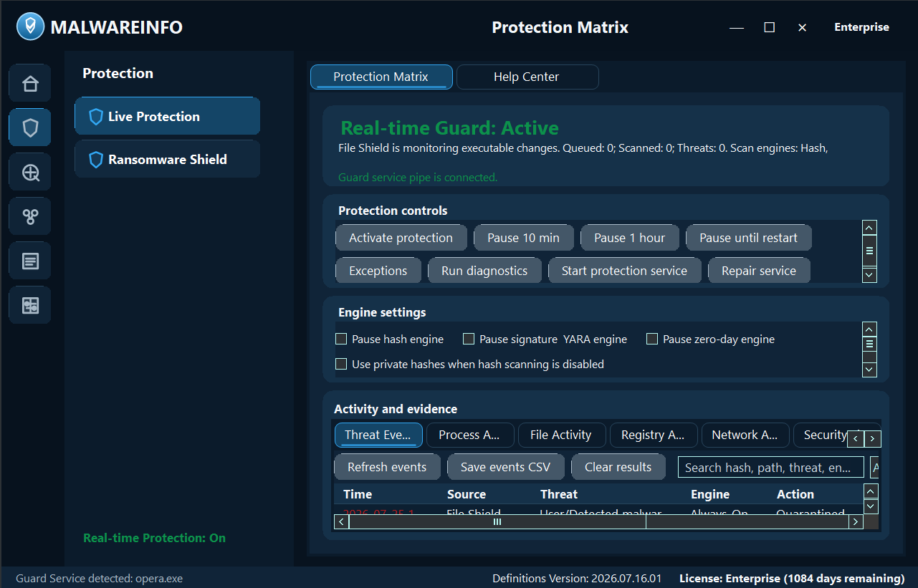Open the reports document sidebar icon
This screenshot has height=588, width=918.
coord(30,261)
